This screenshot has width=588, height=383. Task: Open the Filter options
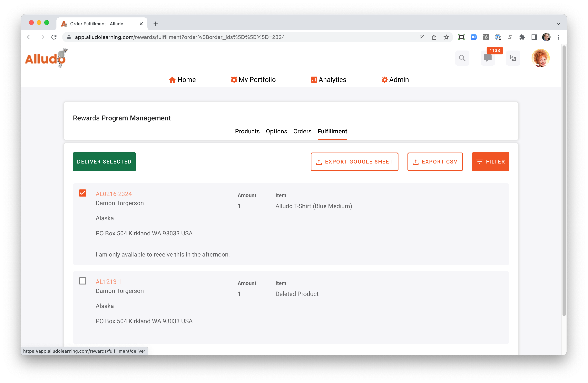(x=490, y=162)
